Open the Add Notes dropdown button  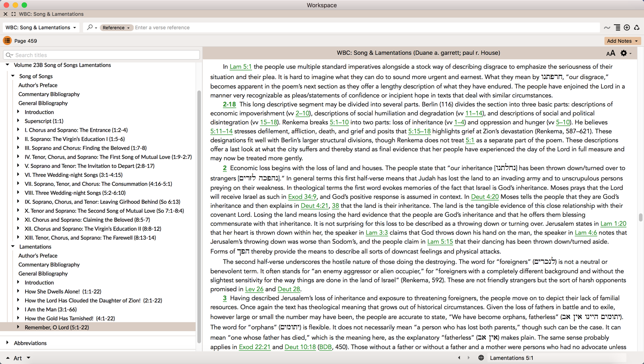click(622, 41)
